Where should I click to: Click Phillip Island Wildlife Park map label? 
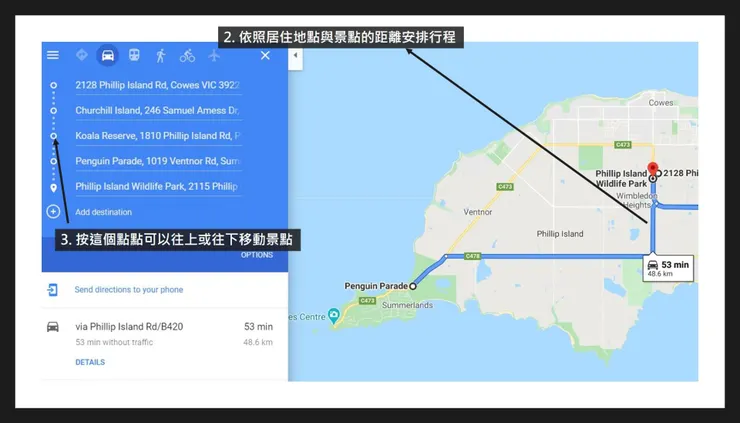coord(621,178)
